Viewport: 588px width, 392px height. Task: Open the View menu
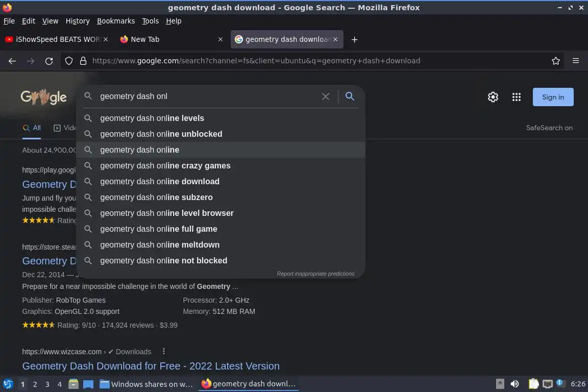click(50, 21)
